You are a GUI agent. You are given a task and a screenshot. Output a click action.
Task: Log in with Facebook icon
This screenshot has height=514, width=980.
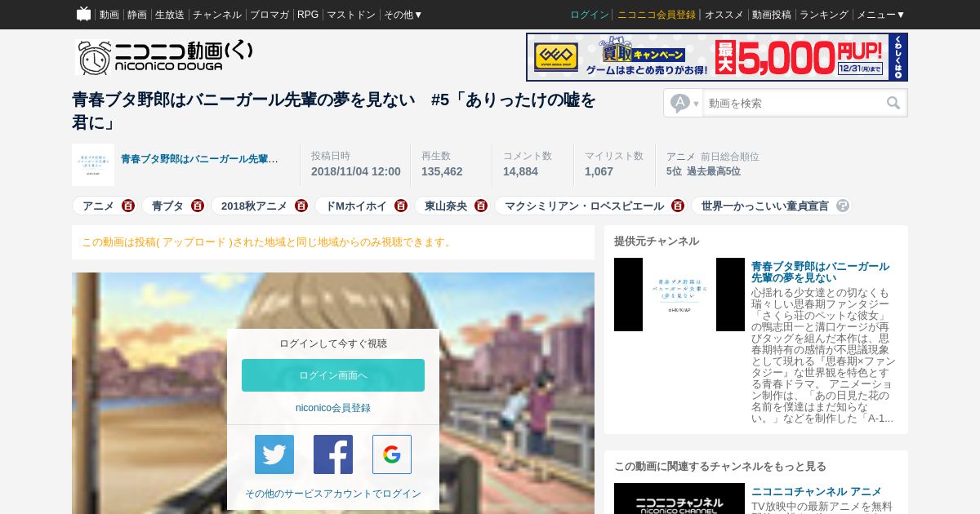pyautogui.click(x=333, y=454)
